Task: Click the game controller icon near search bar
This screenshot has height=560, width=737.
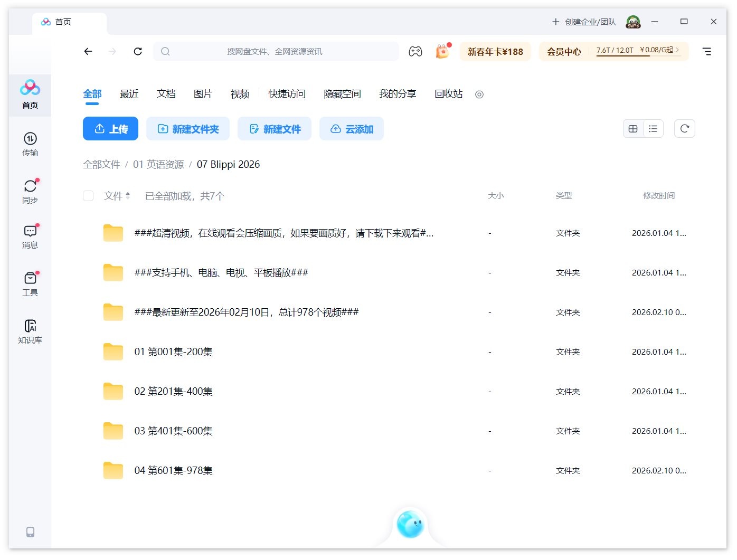Action: coord(415,51)
